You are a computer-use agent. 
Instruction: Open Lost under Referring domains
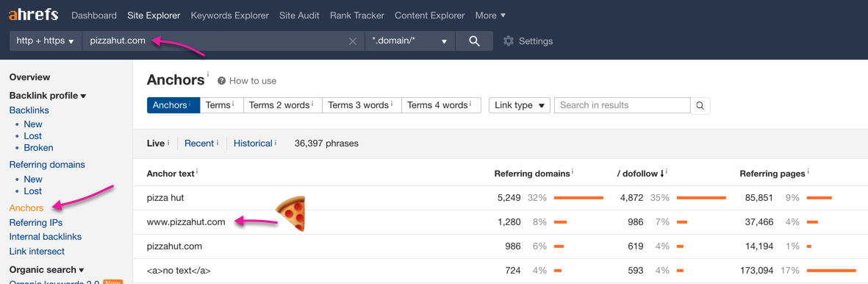pos(32,191)
